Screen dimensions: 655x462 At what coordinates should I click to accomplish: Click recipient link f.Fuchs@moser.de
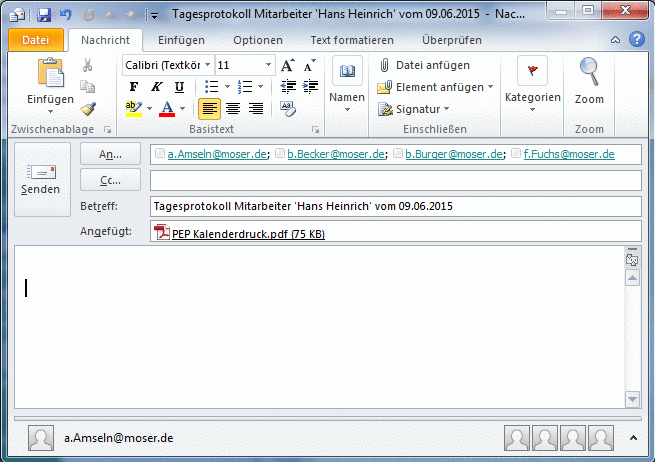point(569,154)
